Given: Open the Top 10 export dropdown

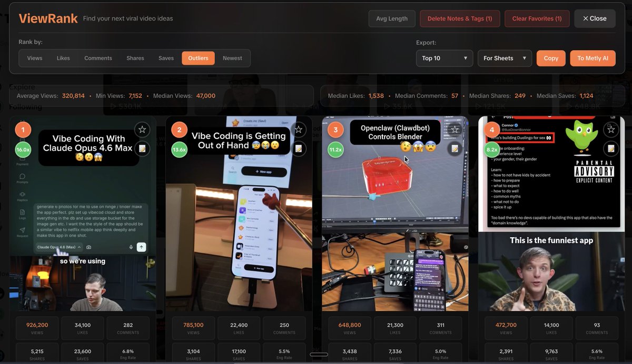Looking at the screenshot, I should (x=445, y=58).
